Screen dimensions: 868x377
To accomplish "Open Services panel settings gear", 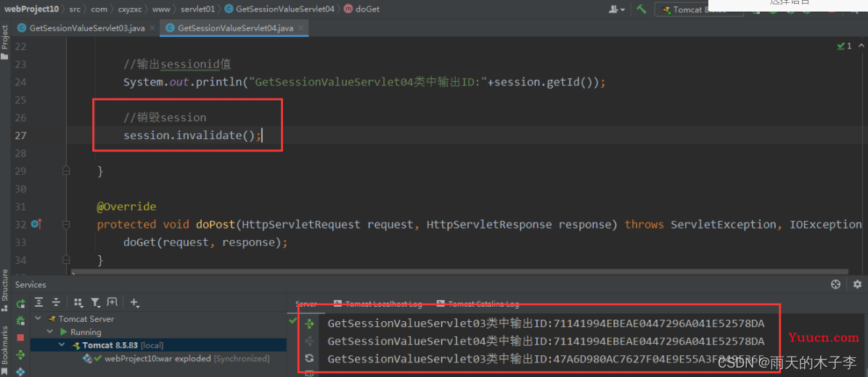I will (x=857, y=285).
